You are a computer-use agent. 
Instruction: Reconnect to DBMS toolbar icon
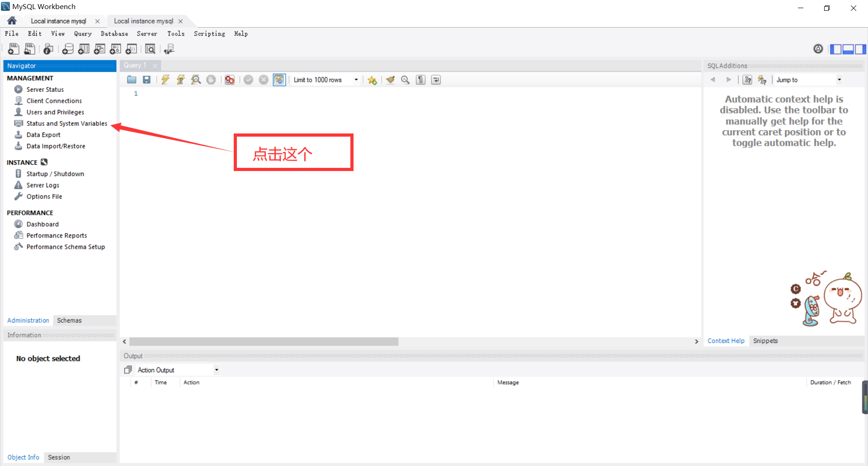click(x=170, y=49)
